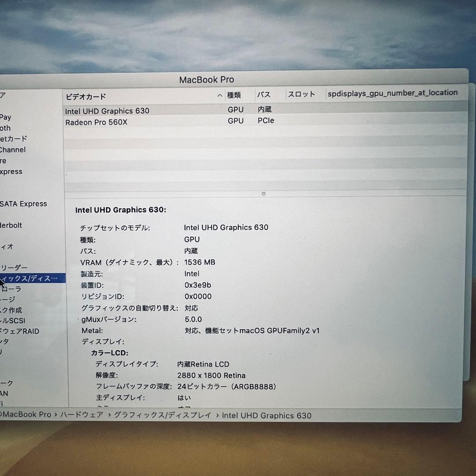
Task: Click the sort chevron on ビデオカード column
Action: coord(219,95)
